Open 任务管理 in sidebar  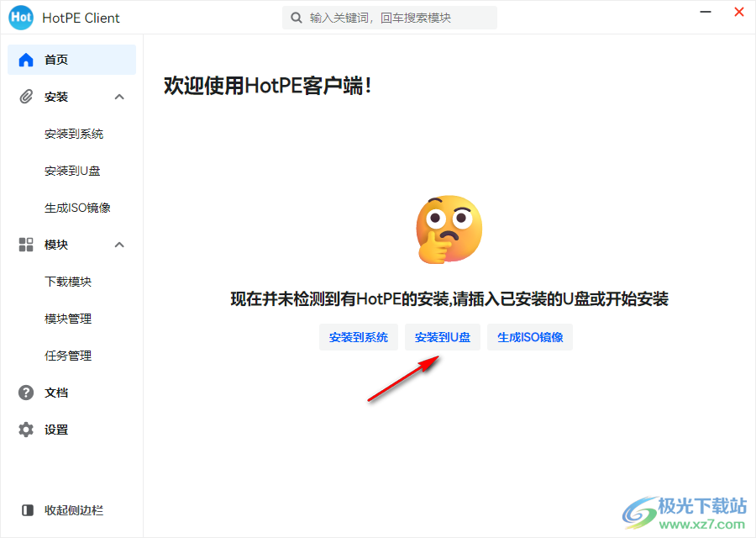click(68, 356)
